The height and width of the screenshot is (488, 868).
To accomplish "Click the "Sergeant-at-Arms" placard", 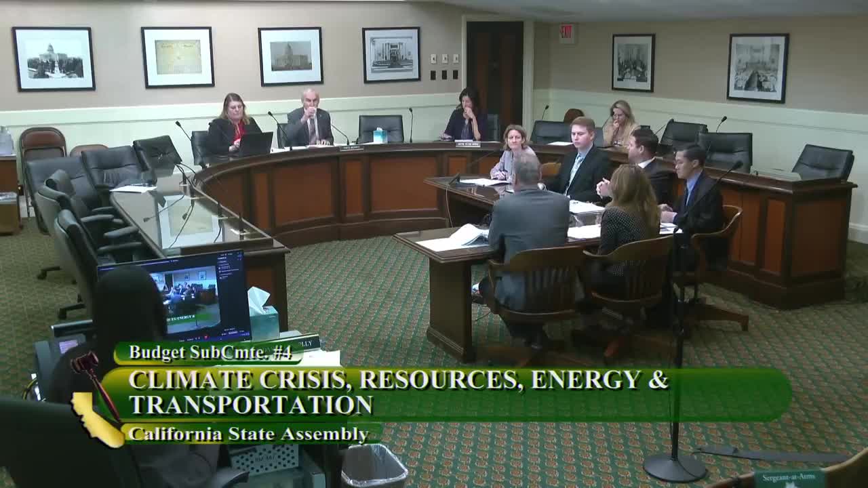I will coord(789,478).
